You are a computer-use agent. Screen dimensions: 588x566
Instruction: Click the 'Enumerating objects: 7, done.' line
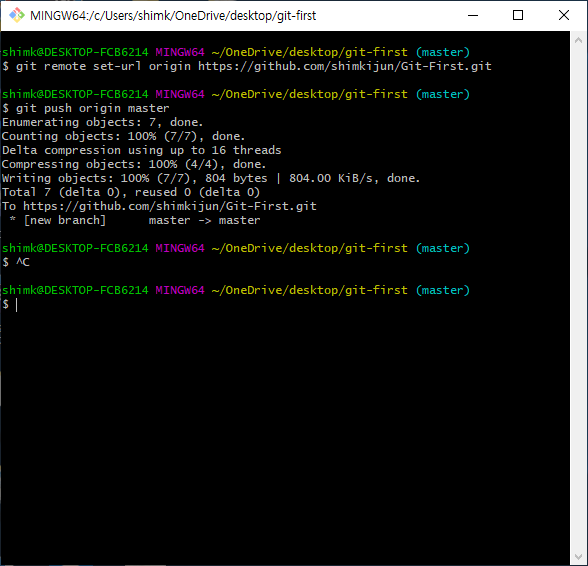click(x=102, y=122)
